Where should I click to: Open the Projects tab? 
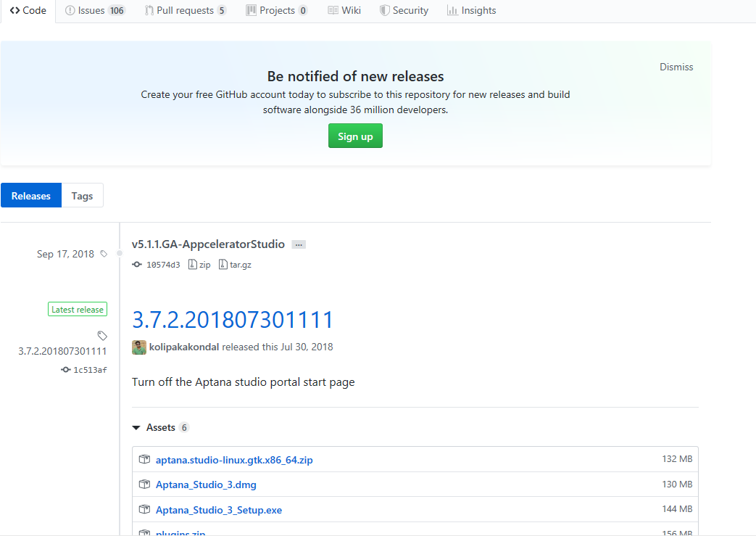277,11
